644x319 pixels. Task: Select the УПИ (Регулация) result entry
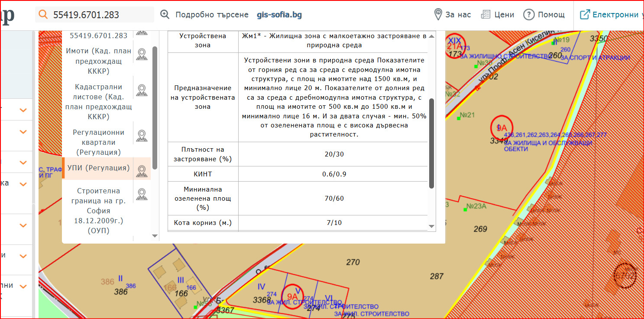point(98,168)
